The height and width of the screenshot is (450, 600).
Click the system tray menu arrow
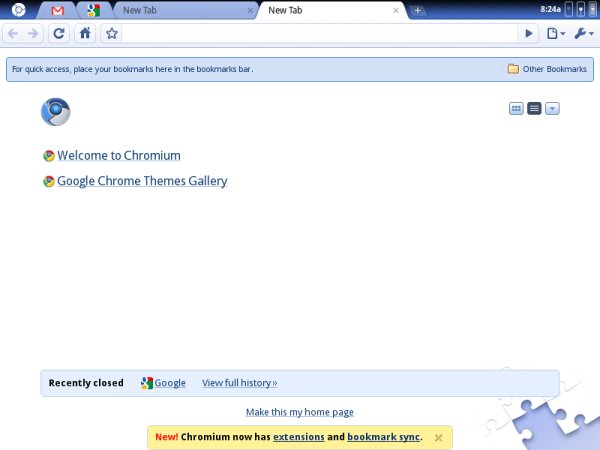(593, 10)
